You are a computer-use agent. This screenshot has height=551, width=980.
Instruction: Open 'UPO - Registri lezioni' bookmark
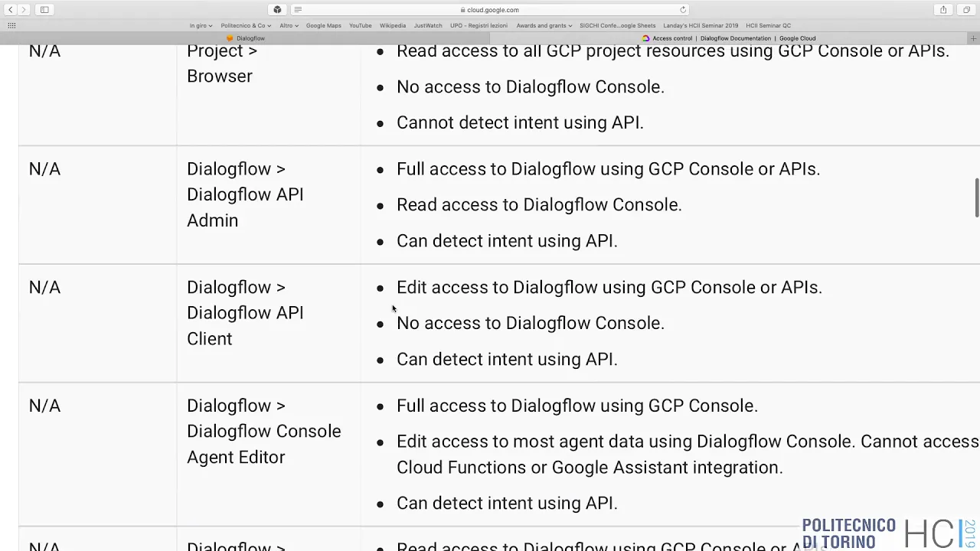[479, 25]
